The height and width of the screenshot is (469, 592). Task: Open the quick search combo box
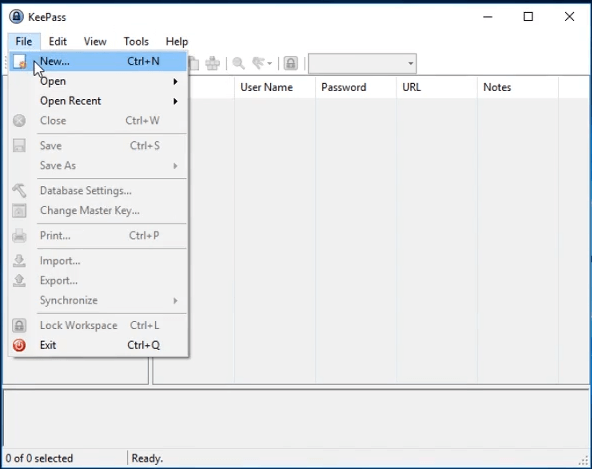pyautogui.click(x=362, y=63)
